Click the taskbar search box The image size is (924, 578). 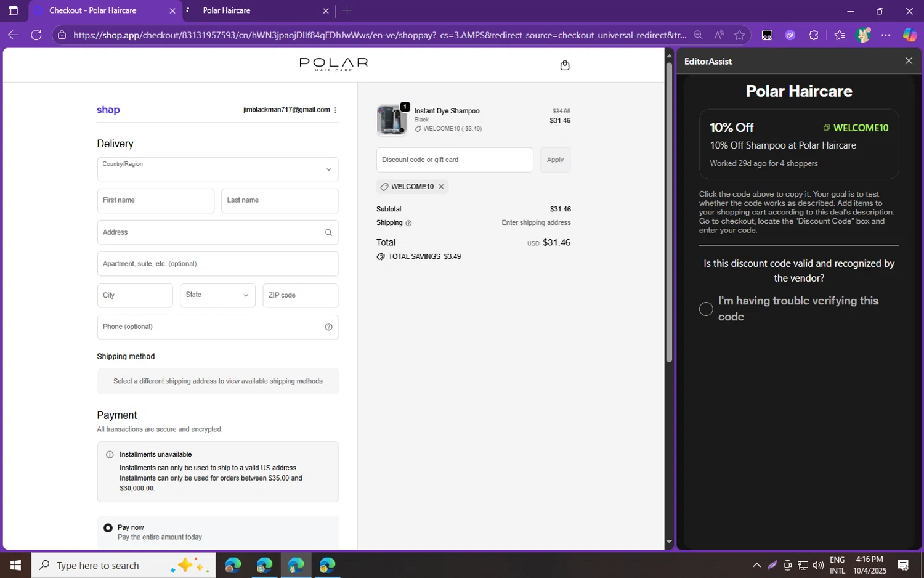pos(124,565)
